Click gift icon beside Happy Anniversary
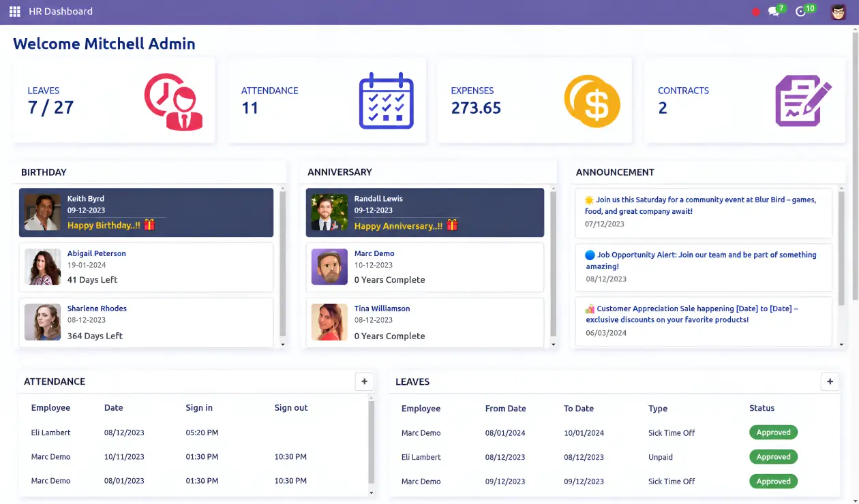 click(452, 225)
